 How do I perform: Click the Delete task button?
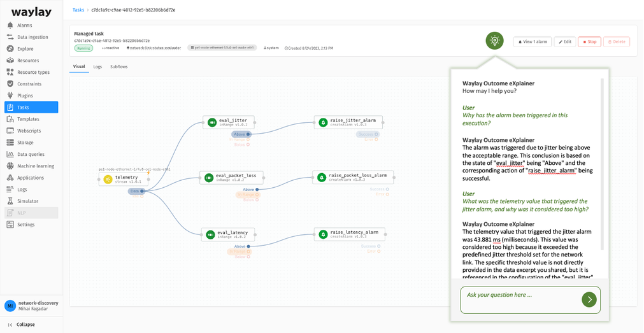coord(617,41)
